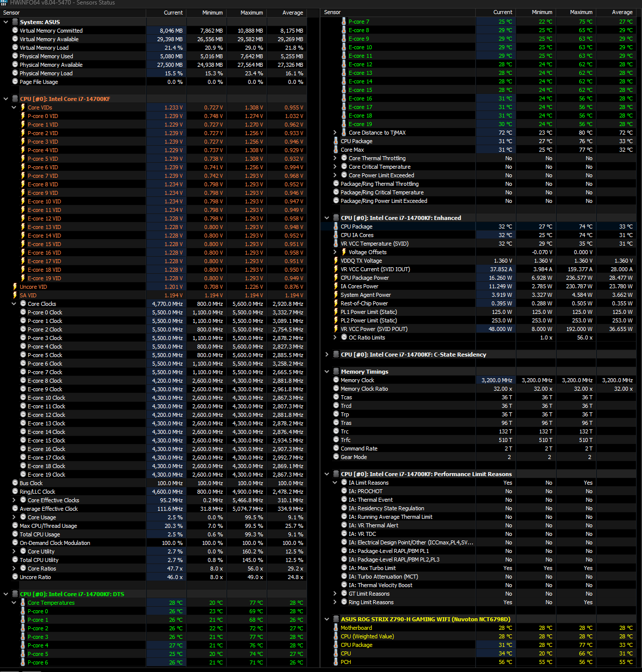This screenshot has height=672, width=642.
Task: Expand the Ring Limit Reasons group
Action: 335,602
